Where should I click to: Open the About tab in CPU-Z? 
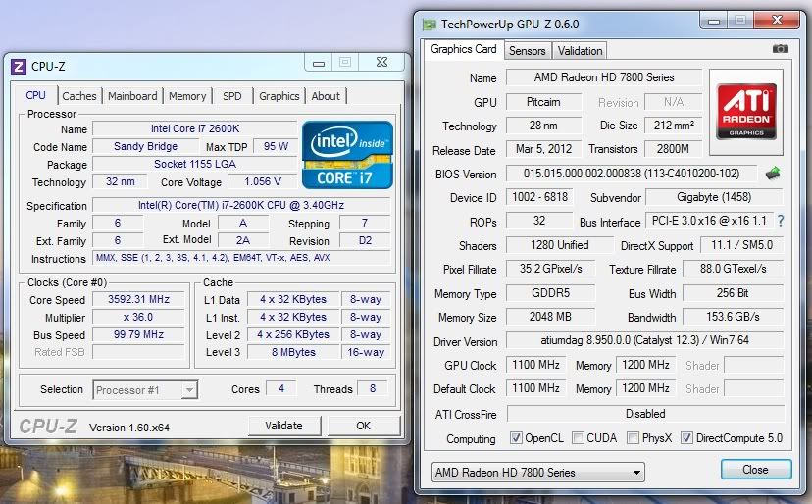(326, 96)
